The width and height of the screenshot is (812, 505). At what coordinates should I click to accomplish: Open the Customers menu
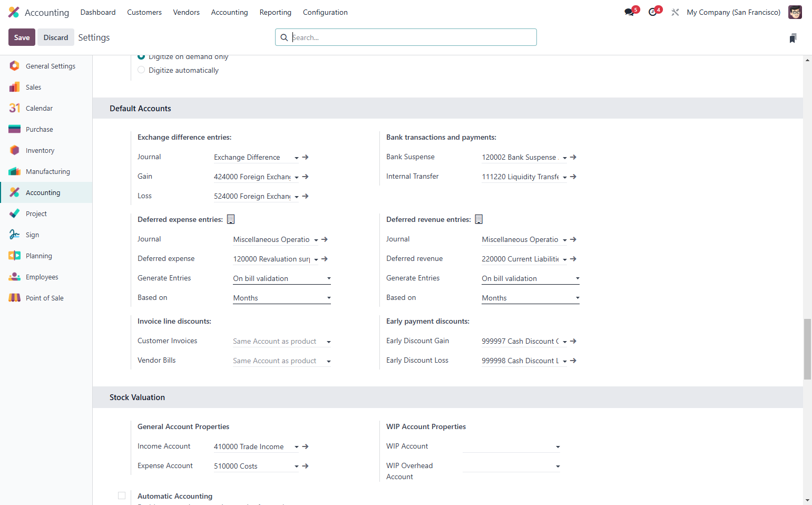point(144,12)
